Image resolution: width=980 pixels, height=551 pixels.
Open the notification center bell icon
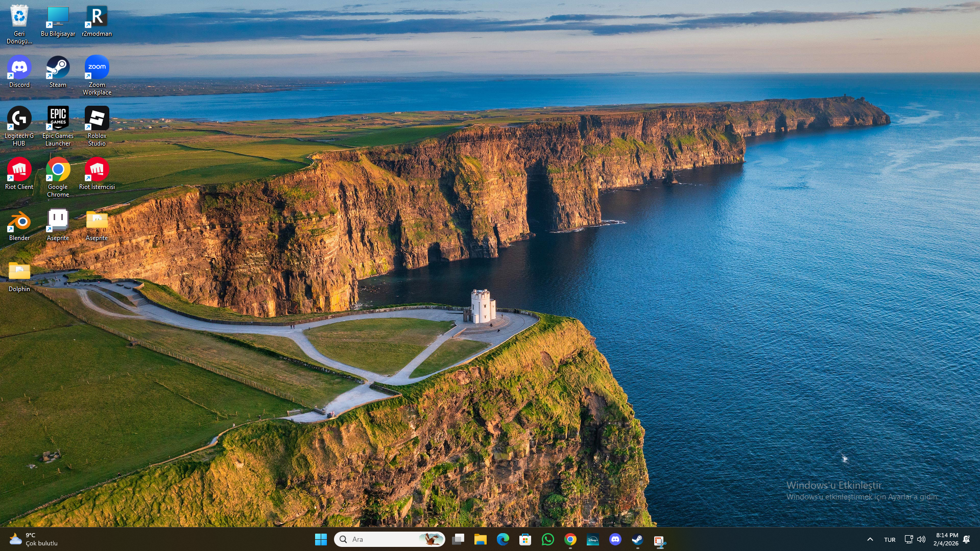pos(967,539)
